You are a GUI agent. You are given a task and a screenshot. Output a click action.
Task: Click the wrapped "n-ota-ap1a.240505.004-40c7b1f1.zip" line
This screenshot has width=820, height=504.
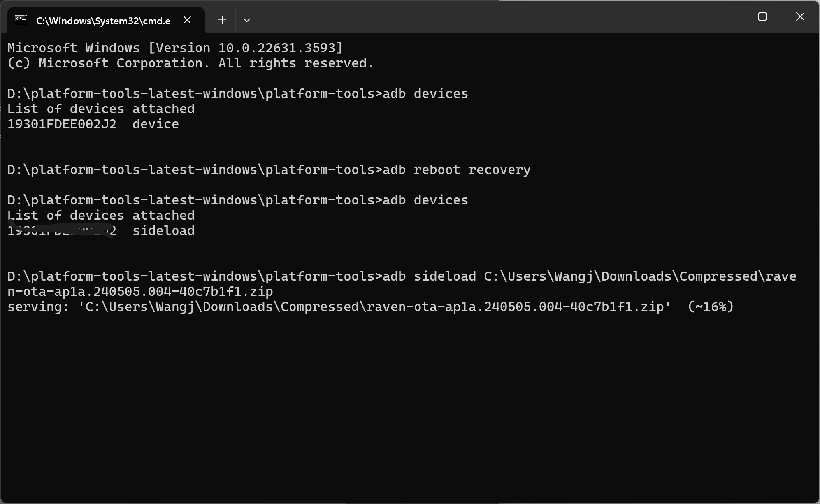(140, 292)
